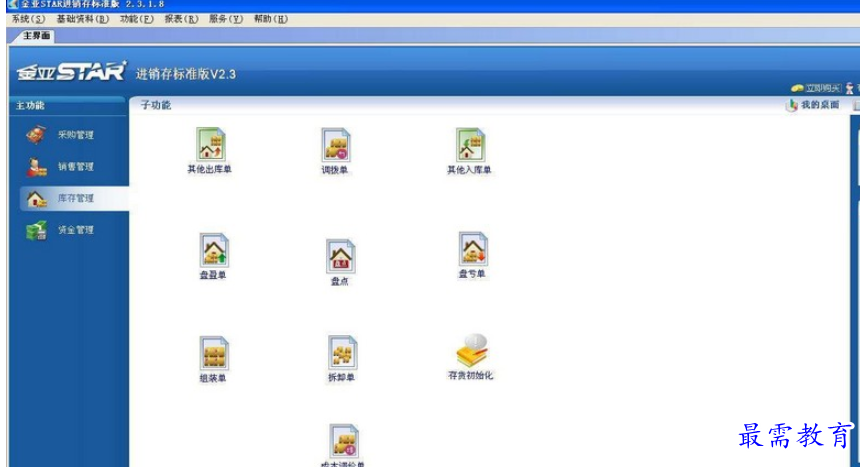860x467 pixels.
Task: Open the 功能(F) menu
Action: (137, 19)
